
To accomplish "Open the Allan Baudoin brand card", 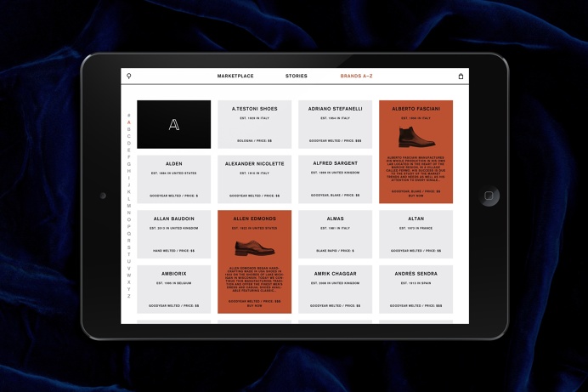I will (x=173, y=234).
